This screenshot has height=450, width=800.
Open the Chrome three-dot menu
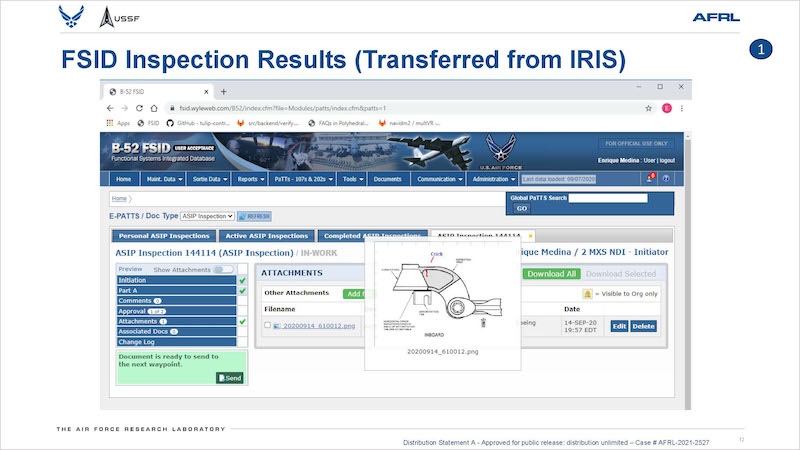tap(682, 108)
